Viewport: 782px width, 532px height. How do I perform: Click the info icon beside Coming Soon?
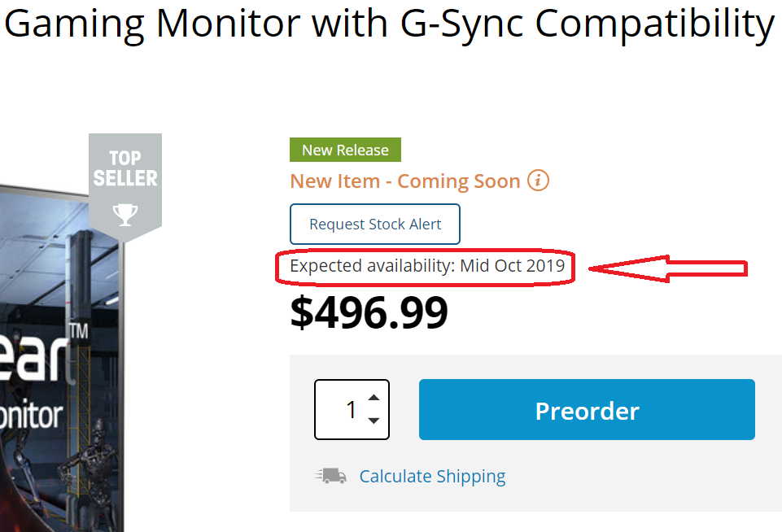pyautogui.click(x=538, y=181)
